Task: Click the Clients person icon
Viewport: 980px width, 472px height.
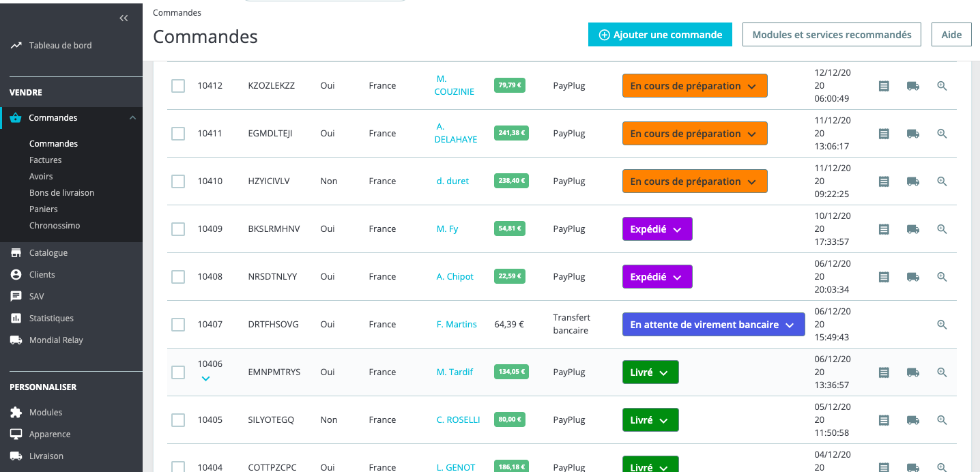Action: coord(16,274)
